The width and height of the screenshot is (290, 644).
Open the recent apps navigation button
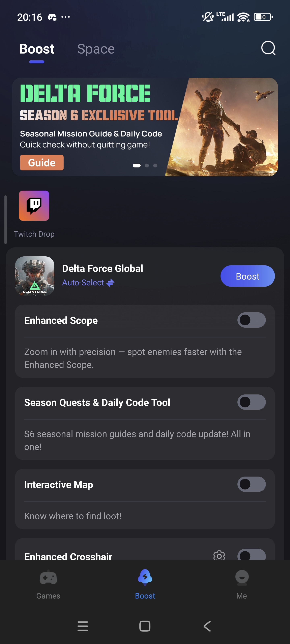pos(83,626)
